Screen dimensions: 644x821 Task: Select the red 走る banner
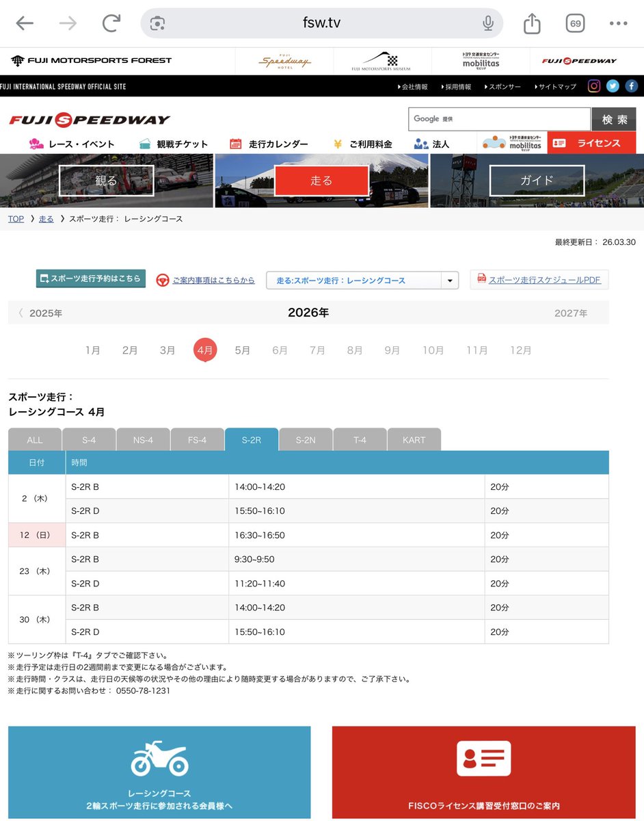(321, 181)
